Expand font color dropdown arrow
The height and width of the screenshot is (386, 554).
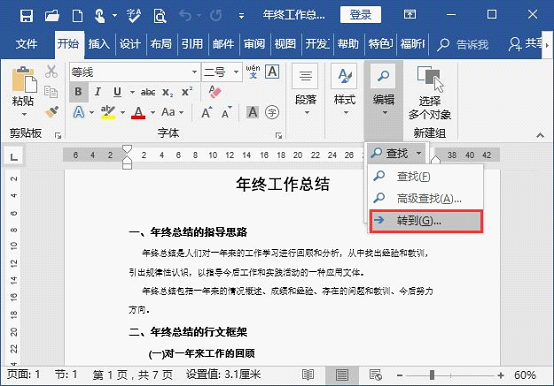[x=153, y=113]
